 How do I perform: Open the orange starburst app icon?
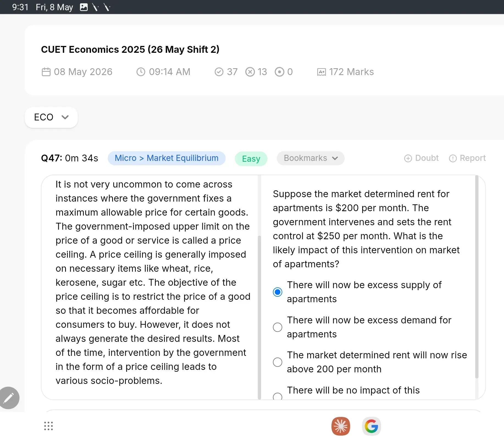[341, 426]
